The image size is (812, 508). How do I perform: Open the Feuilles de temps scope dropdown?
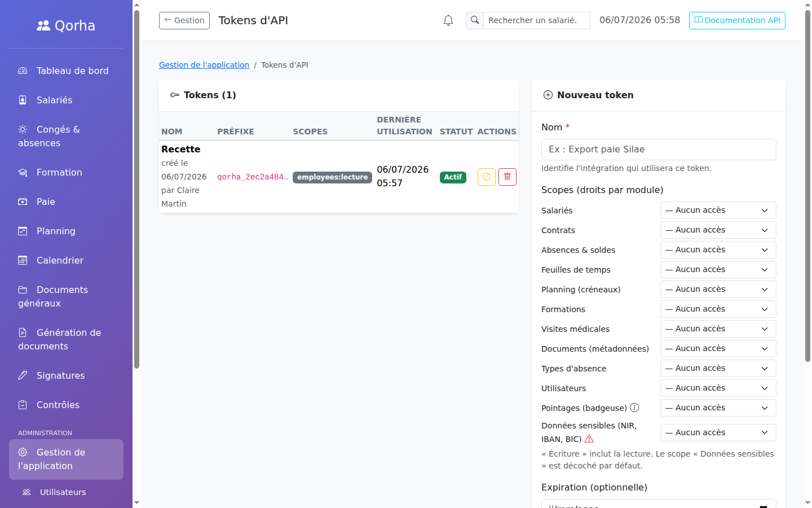point(718,269)
